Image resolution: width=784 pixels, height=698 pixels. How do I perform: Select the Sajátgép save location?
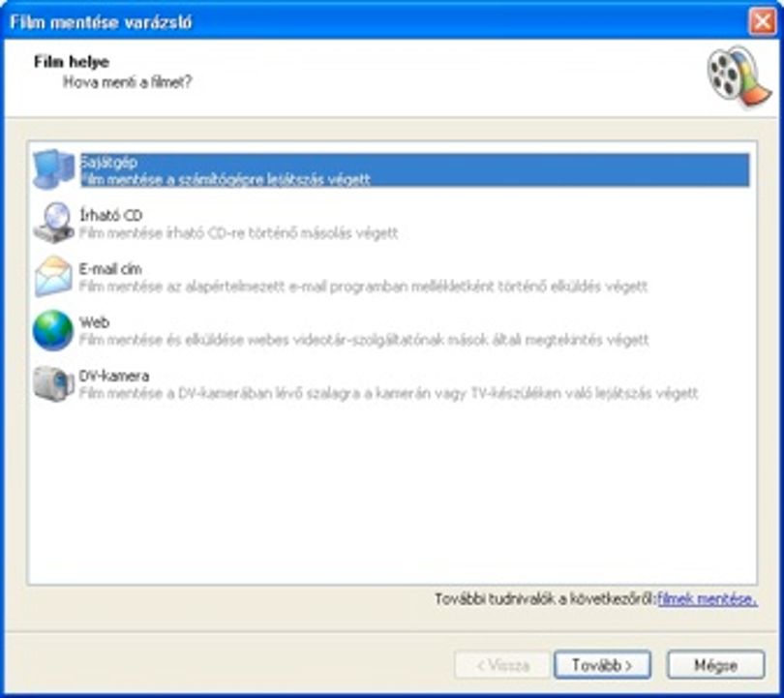coord(415,170)
